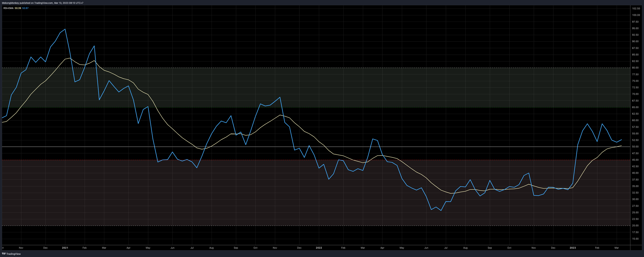Click the MekongMonkey published header text
The width and height of the screenshot is (644, 257).
pyautogui.click(x=43, y=3)
